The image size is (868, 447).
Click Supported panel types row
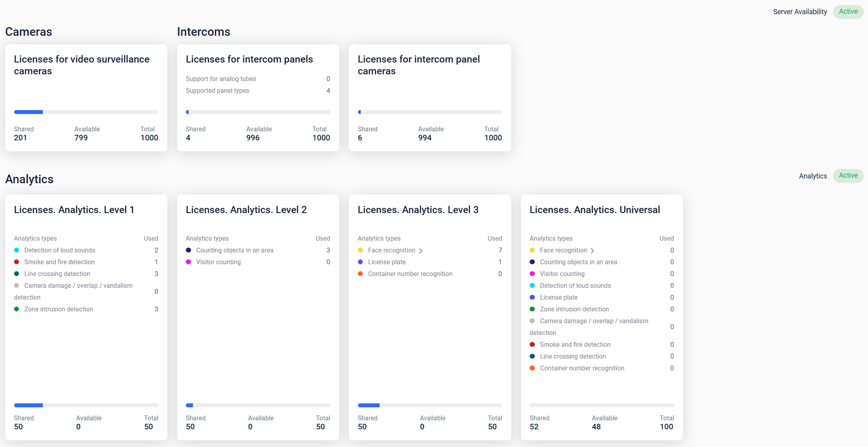[217, 91]
